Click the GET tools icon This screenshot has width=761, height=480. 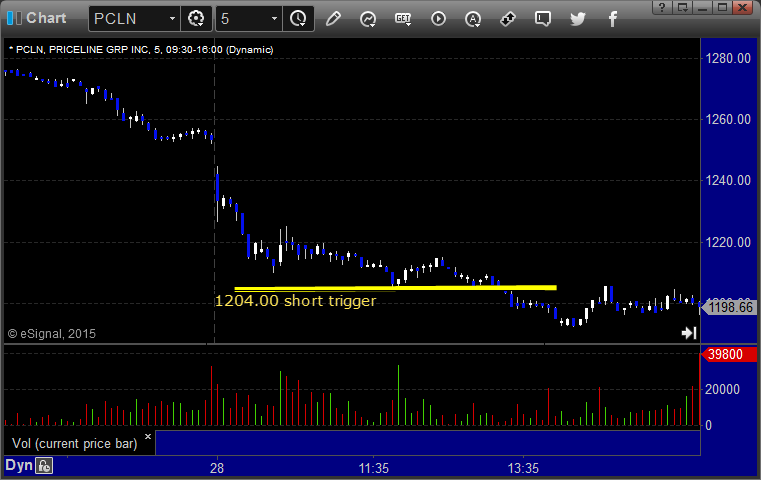pyautogui.click(x=403, y=19)
